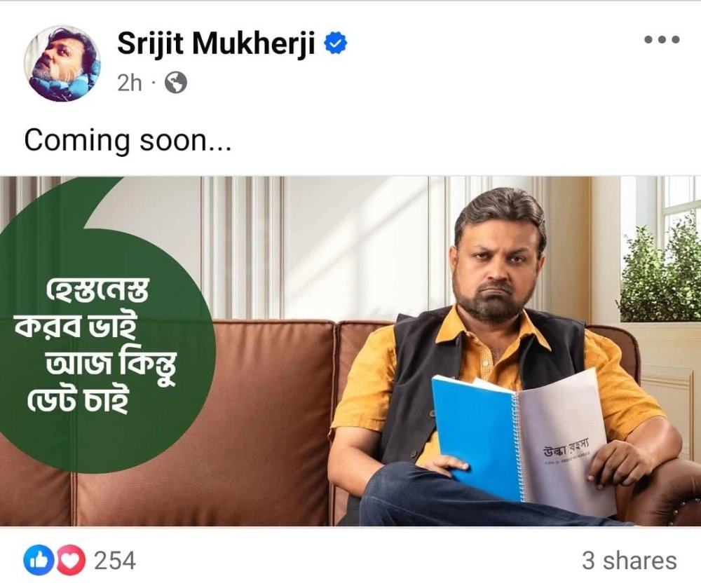The height and width of the screenshot is (588, 701).
Task: Click the Srijit Mukherji name link
Action: 217,43
